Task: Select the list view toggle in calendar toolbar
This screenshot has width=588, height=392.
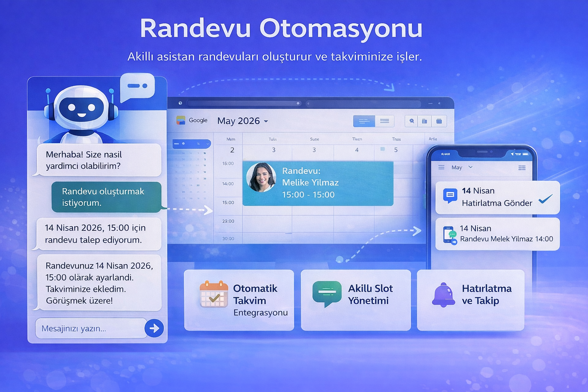Action: (x=385, y=121)
